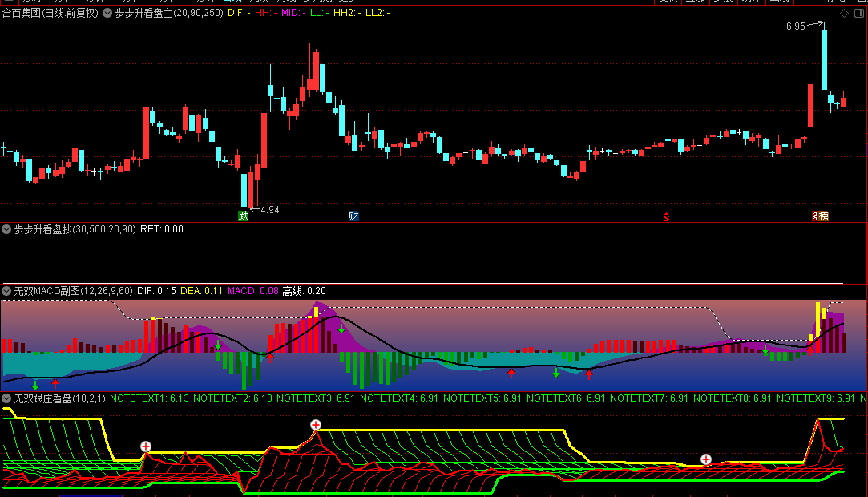Click the blue 财 event marker
Image resolution: width=868 pixels, height=497 pixels.
353,216
